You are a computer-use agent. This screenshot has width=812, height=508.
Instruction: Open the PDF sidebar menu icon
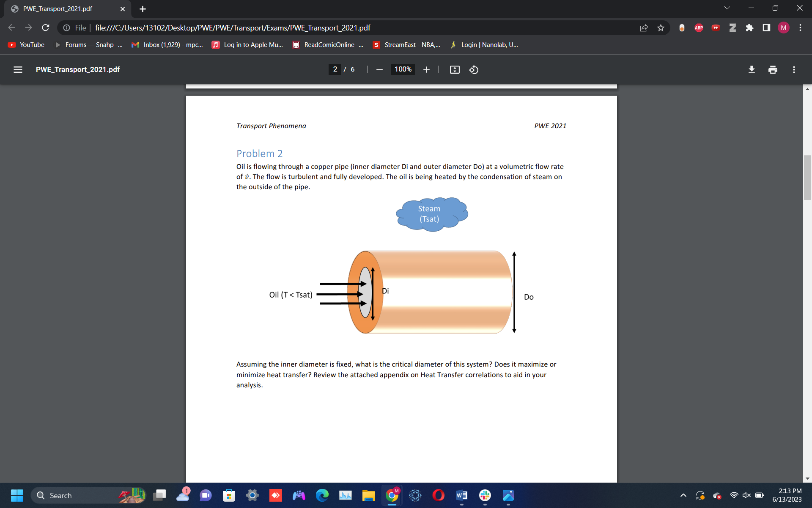[x=18, y=69]
